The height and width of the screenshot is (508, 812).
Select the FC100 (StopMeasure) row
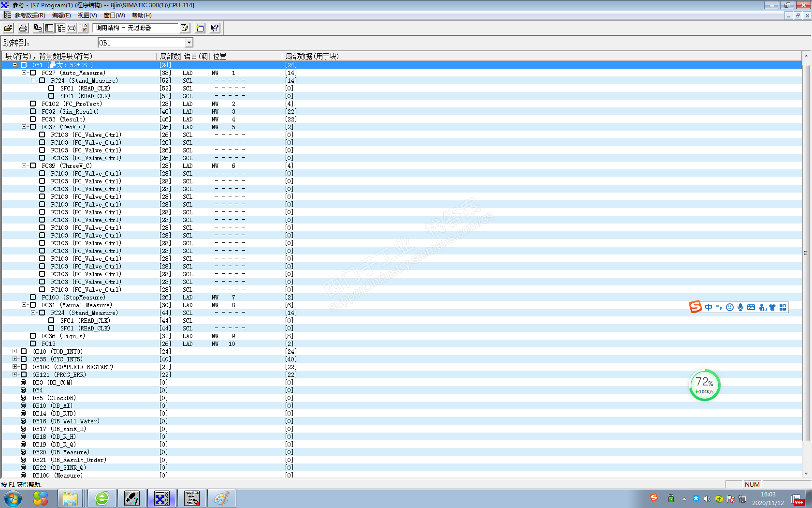click(402, 297)
